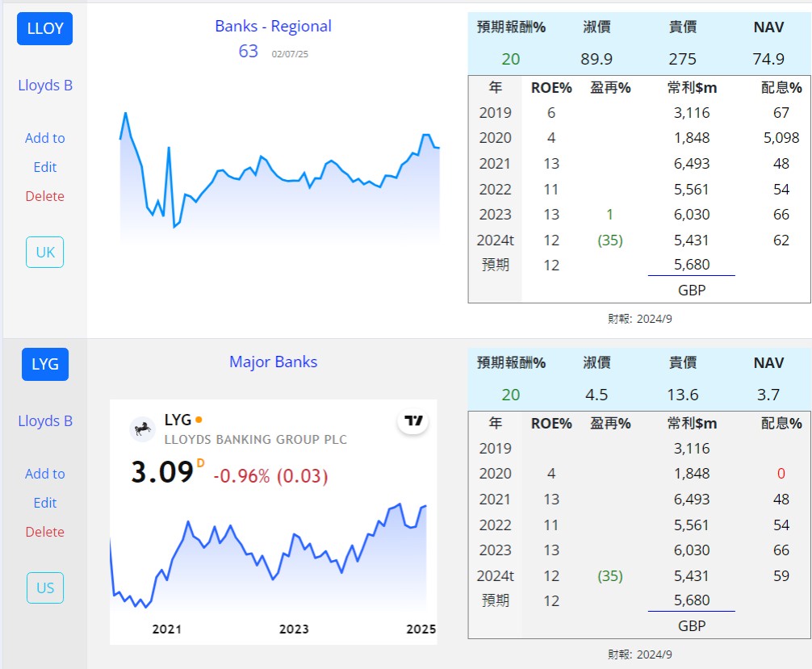
Task: Click LLOY 2020 dividend value 5,098
Action: coord(781,138)
